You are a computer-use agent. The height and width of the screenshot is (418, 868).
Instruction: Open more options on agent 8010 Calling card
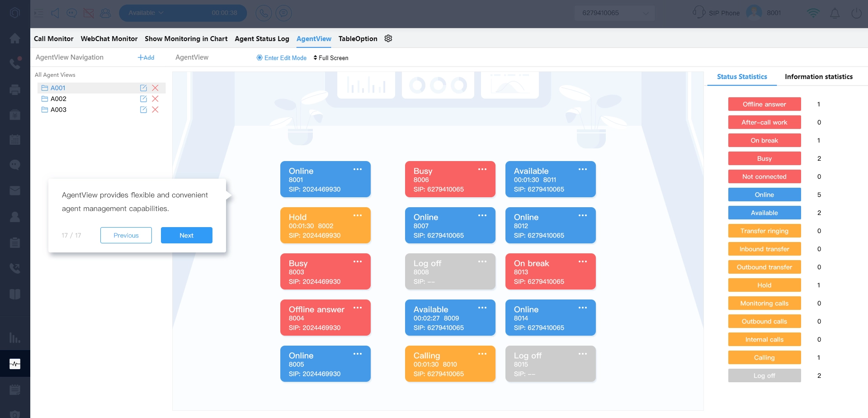click(x=482, y=354)
